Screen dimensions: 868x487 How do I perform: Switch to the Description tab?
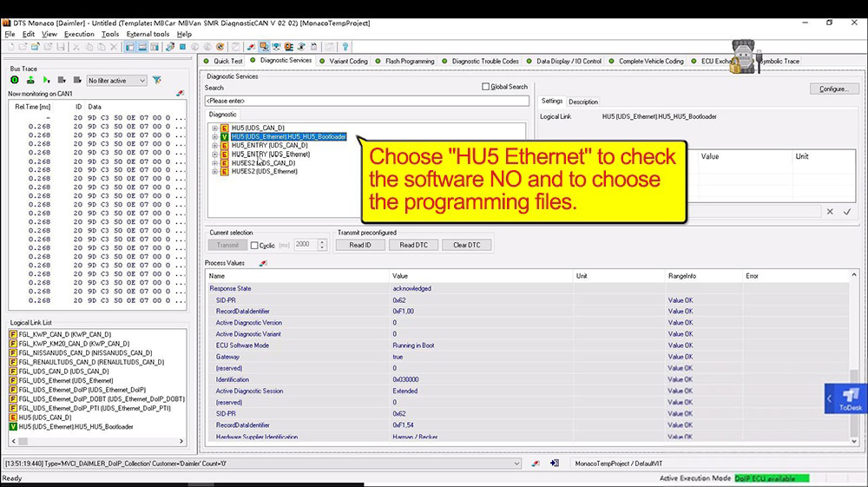583,102
